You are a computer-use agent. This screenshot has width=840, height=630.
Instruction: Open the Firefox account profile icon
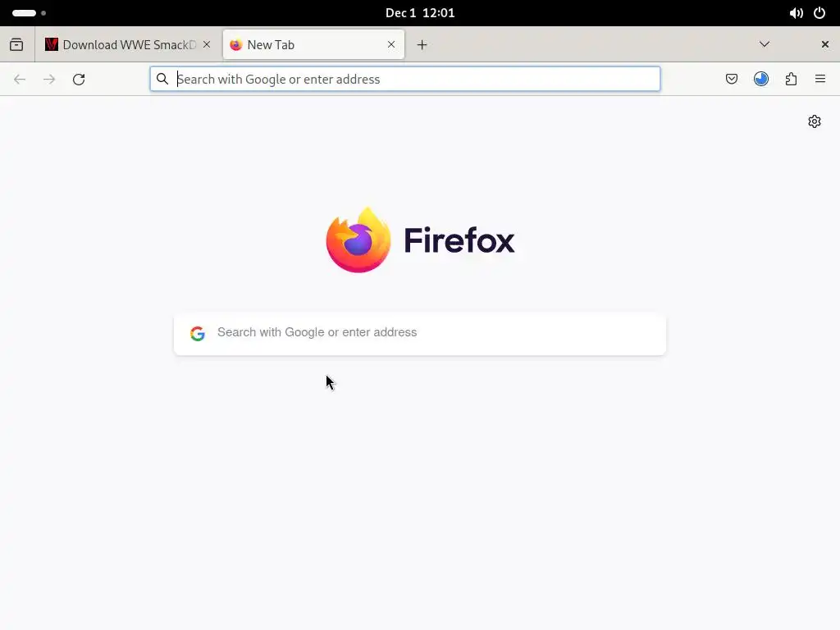point(761,80)
